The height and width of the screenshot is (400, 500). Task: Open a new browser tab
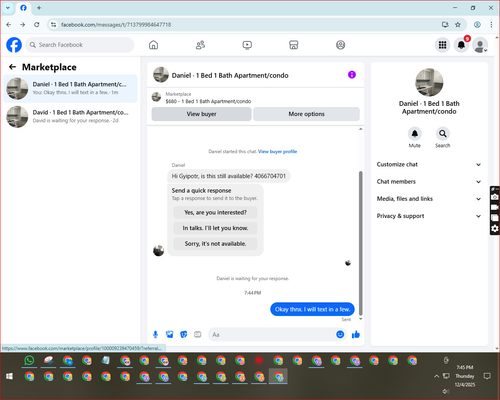click(x=39, y=8)
